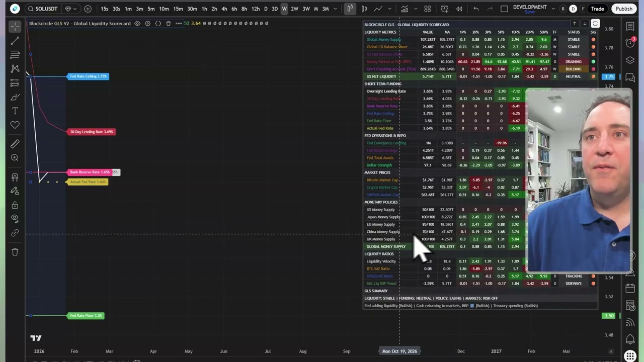Open more options for Blockcircle indicator
The width and height of the screenshot is (644, 362).
tap(179, 23)
